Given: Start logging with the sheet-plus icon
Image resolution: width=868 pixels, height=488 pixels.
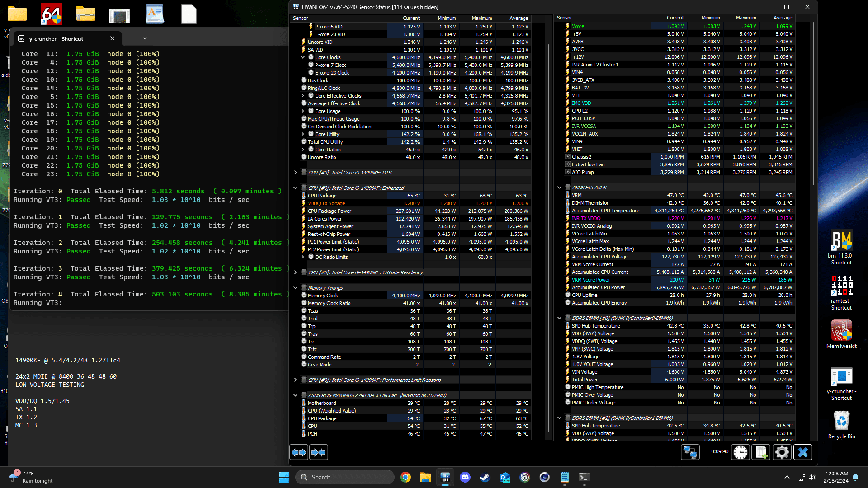Looking at the screenshot, I should tap(761, 452).
